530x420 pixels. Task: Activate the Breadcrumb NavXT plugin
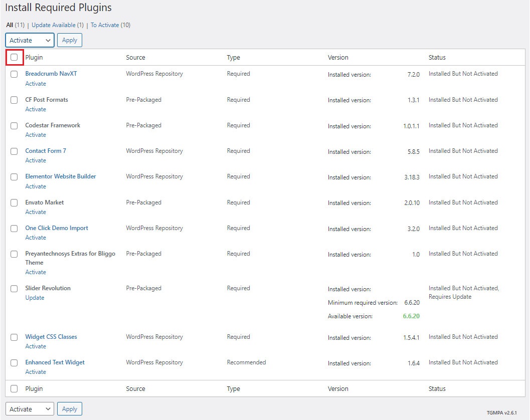click(36, 84)
